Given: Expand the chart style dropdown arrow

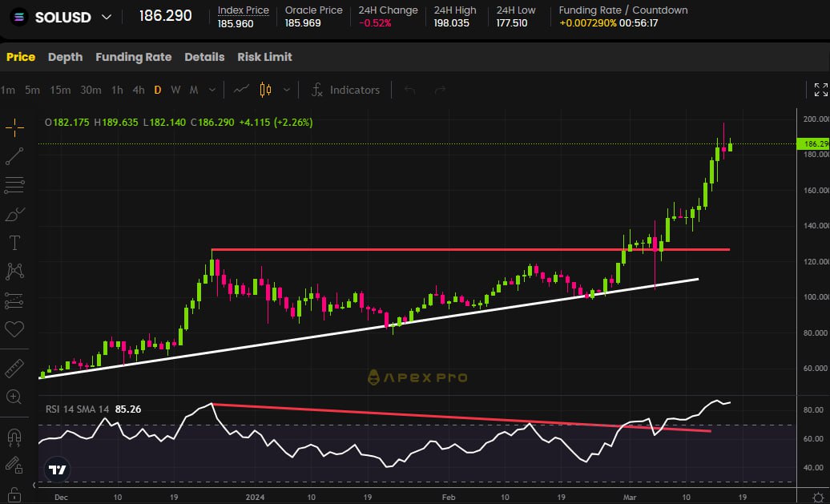Looking at the screenshot, I should [x=286, y=90].
